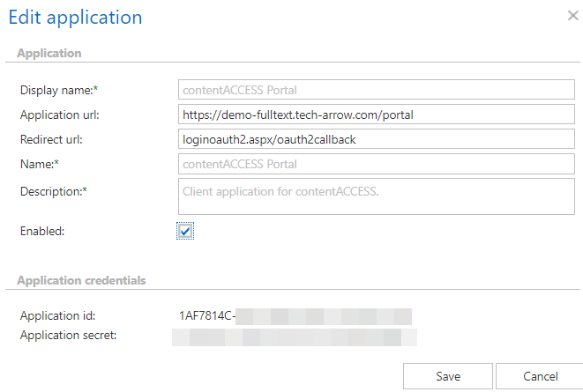The image size is (583, 392).
Task: Click the 'Enabled:' label
Action: (44, 231)
